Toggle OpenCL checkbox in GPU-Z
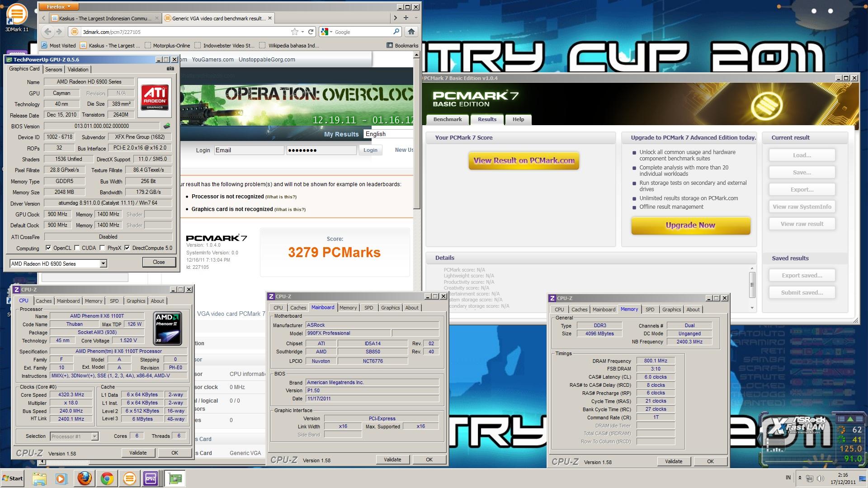The image size is (868, 488). (48, 248)
